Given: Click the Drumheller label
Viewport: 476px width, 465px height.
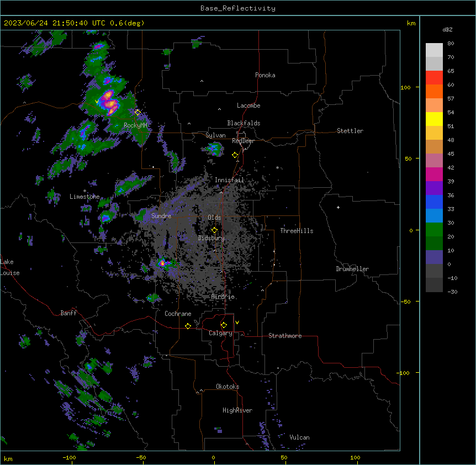Looking at the screenshot, I should click(352, 269).
